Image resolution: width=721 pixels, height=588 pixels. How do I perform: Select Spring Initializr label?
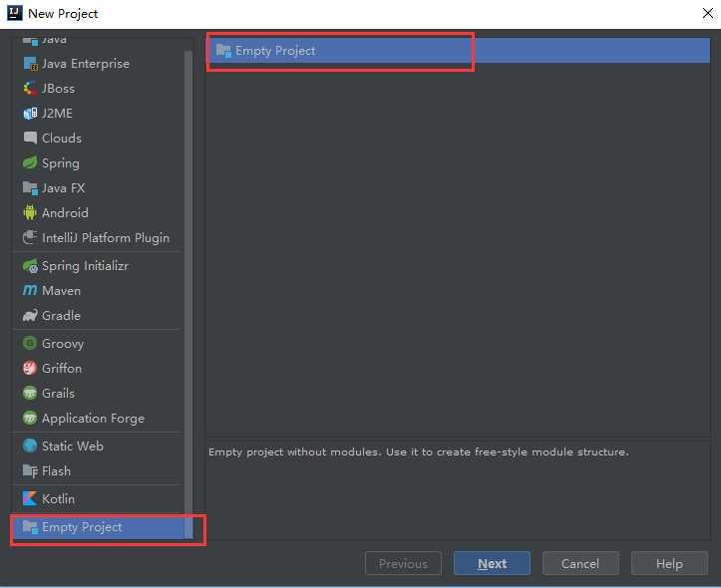[85, 266]
